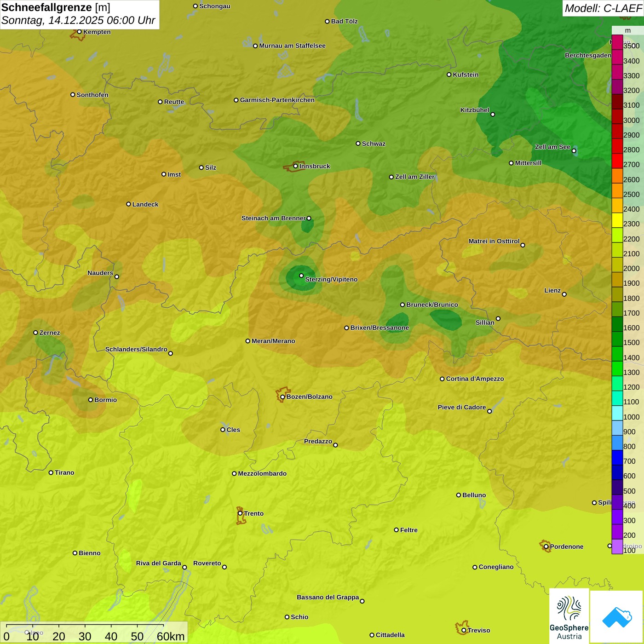Viewport: 644px width, 644px height.
Task: Click the Mittersill label
Action: point(528,163)
